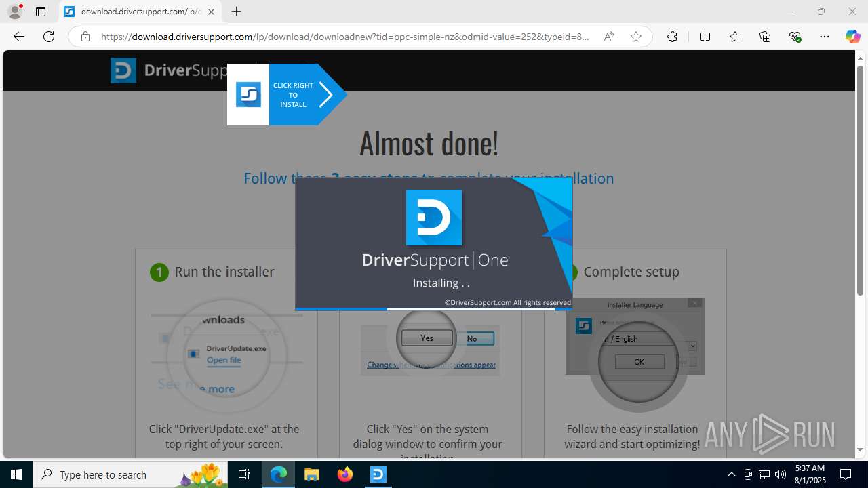Go back to the previous page
The image size is (868, 488).
tap(19, 37)
